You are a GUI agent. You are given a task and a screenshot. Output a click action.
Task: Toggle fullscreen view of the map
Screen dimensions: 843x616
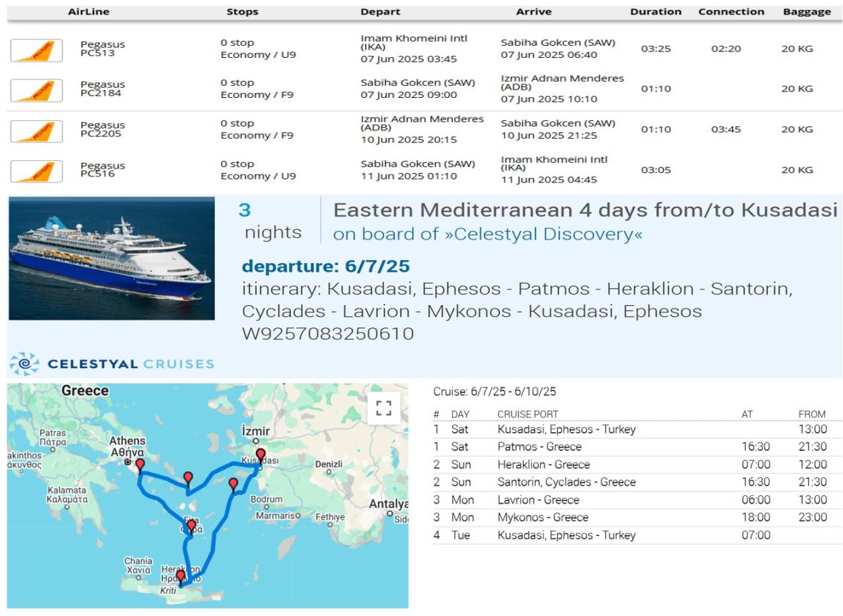384,408
